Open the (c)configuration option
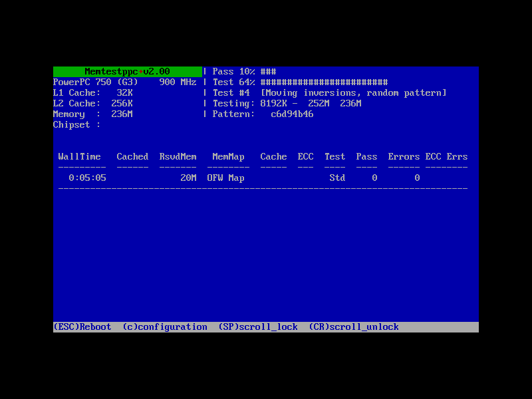Viewport: 532px width, 399px height. point(165,327)
